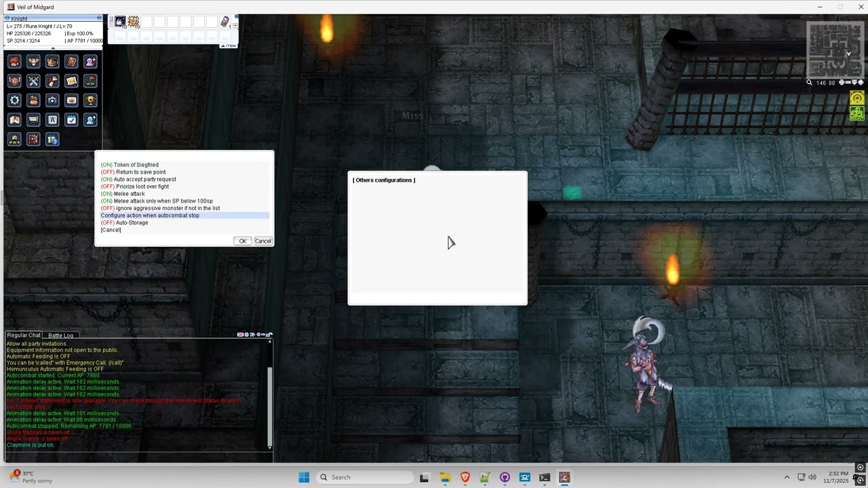This screenshot has height=488, width=868.
Task: Click the gift box question-mark icon
Action: [x=52, y=140]
